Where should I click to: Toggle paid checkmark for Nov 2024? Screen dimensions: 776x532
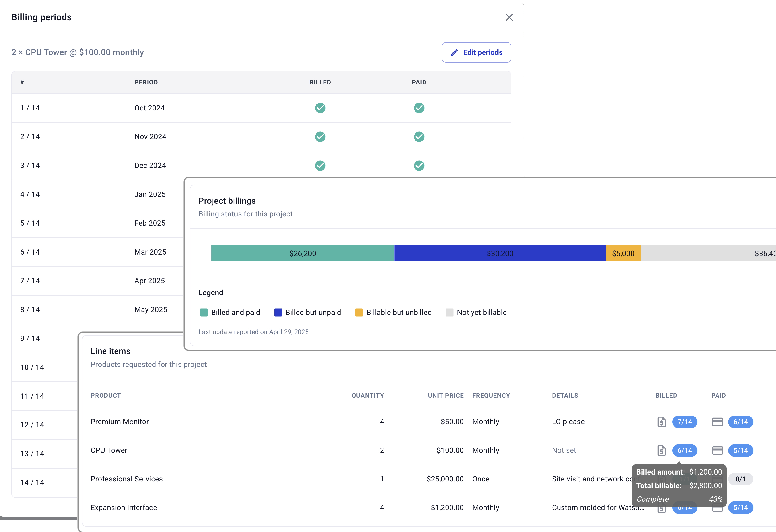pyautogui.click(x=419, y=137)
